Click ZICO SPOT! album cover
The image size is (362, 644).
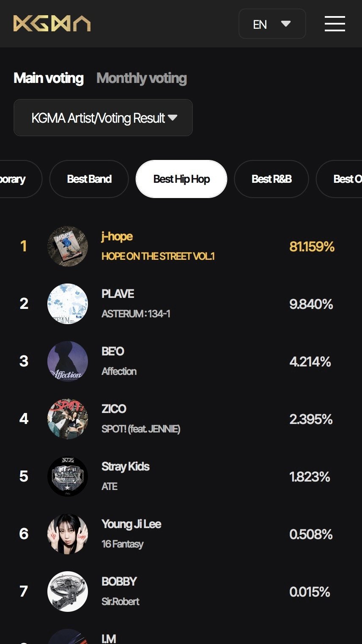68,419
